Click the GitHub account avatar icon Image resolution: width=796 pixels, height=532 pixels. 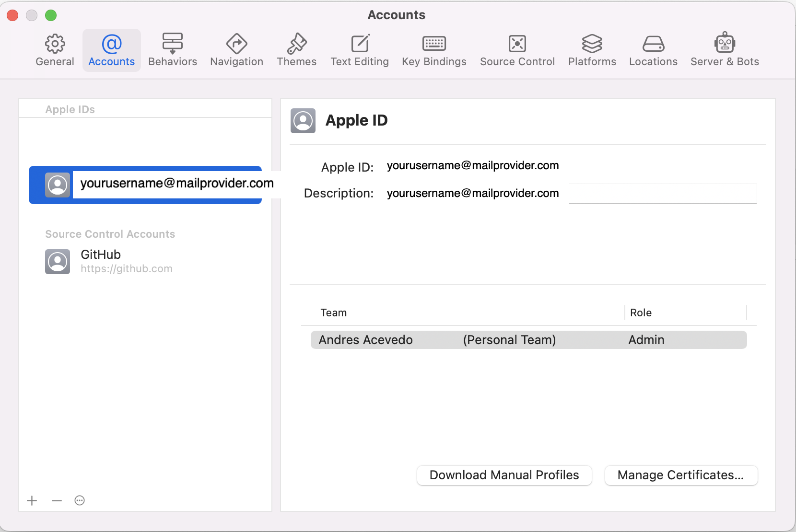(58, 262)
